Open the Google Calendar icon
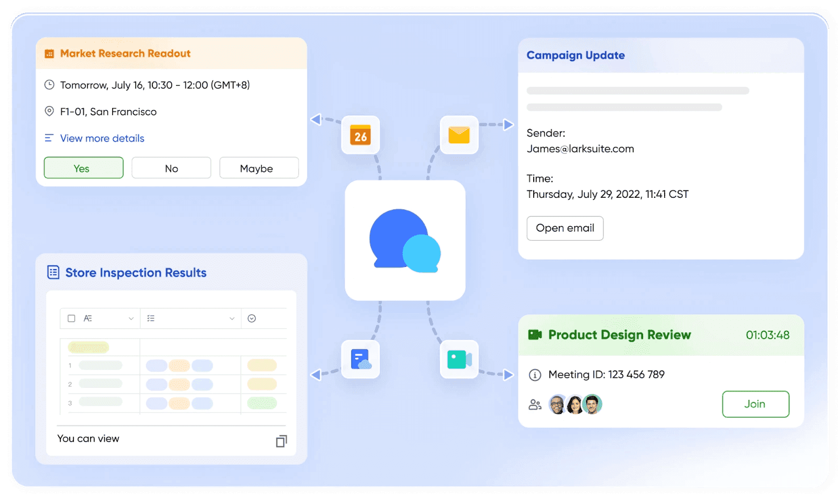Image resolution: width=838 pixels, height=504 pixels. coord(360,136)
